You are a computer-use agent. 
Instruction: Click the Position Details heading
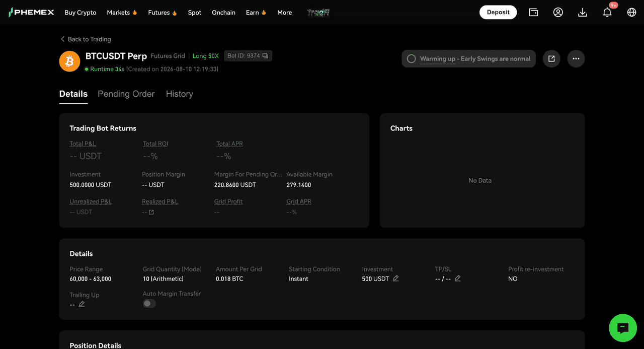[x=96, y=345]
